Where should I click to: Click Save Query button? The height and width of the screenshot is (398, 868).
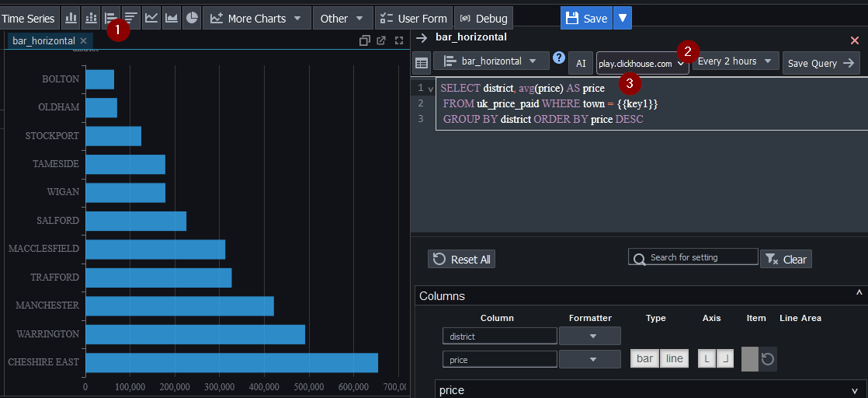(821, 63)
